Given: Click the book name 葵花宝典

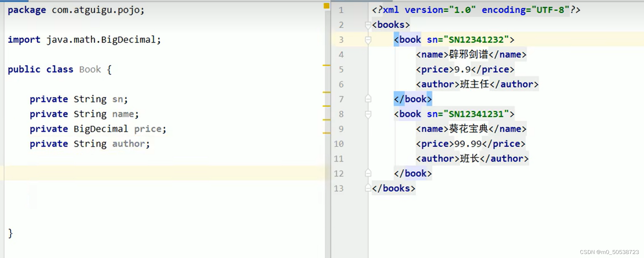Looking at the screenshot, I should [x=468, y=129].
